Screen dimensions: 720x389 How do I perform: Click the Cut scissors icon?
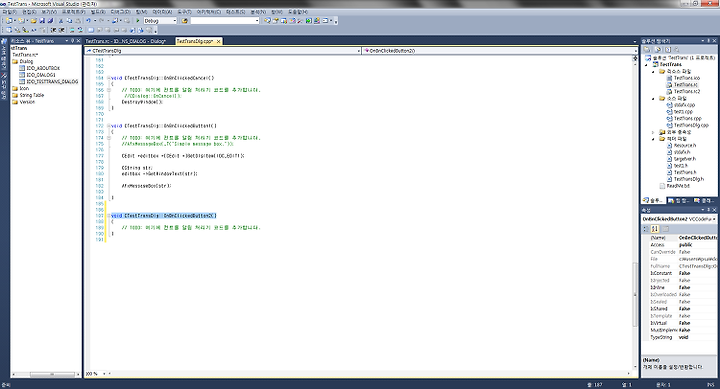(61, 21)
